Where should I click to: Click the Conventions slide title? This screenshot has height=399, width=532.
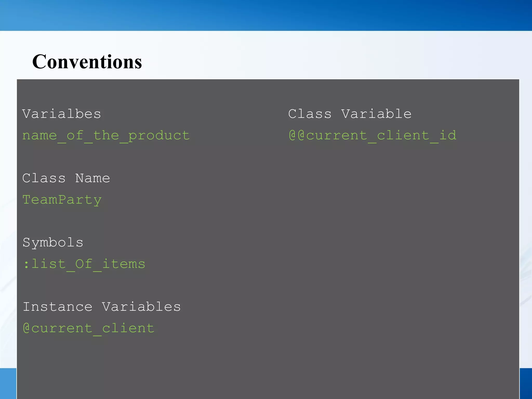tap(87, 62)
